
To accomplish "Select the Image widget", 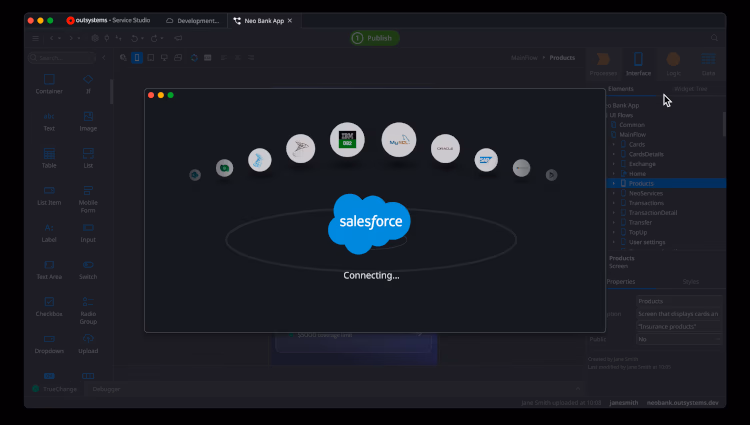I will pos(88,121).
